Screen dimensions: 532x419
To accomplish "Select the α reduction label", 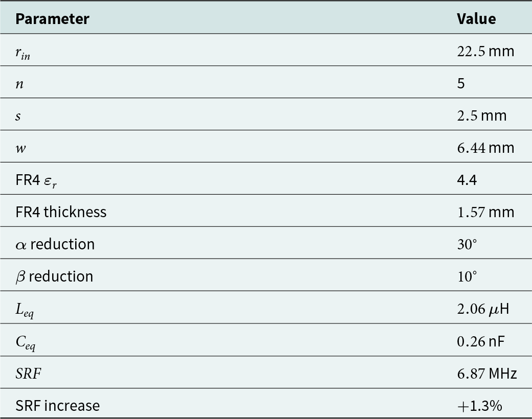I will pos(55,244).
